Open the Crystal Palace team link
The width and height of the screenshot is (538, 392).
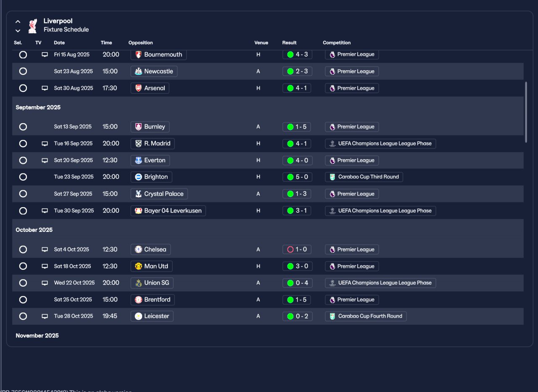[159, 194]
